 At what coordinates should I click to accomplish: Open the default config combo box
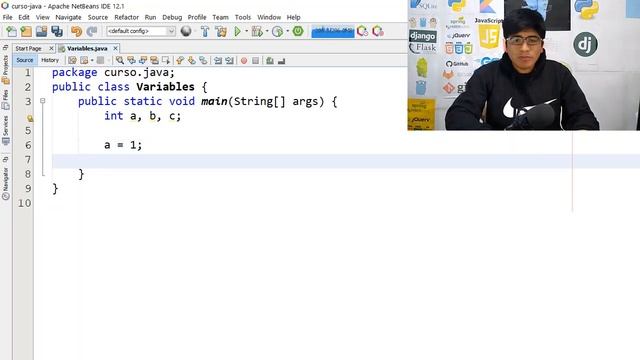pyautogui.click(x=141, y=31)
